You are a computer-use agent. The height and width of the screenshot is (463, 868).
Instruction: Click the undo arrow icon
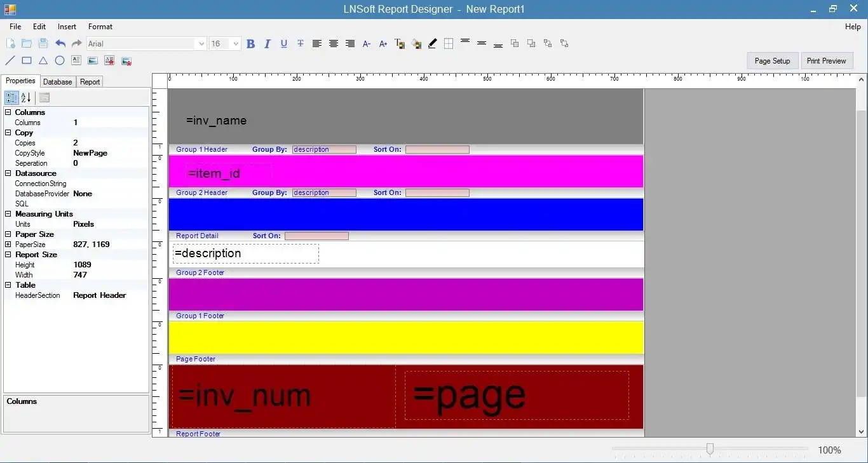coord(60,44)
